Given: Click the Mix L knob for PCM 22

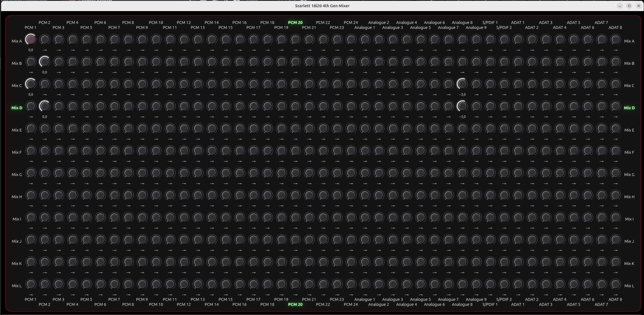Looking at the screenshot, I should coord(323,284).
